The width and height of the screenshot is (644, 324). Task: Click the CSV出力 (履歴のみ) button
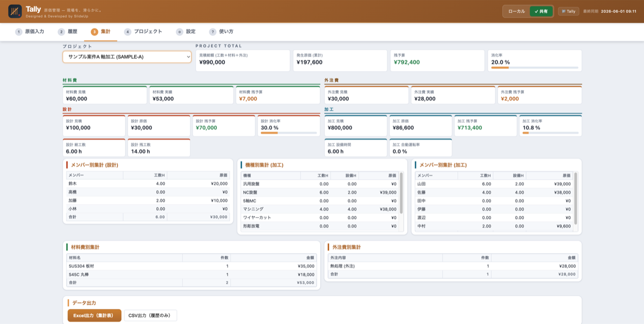(x=150, y=315)
